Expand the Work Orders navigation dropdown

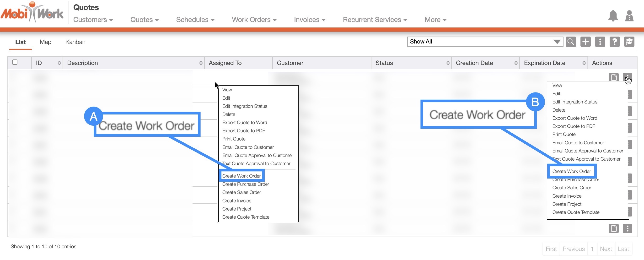pos(254,20)
